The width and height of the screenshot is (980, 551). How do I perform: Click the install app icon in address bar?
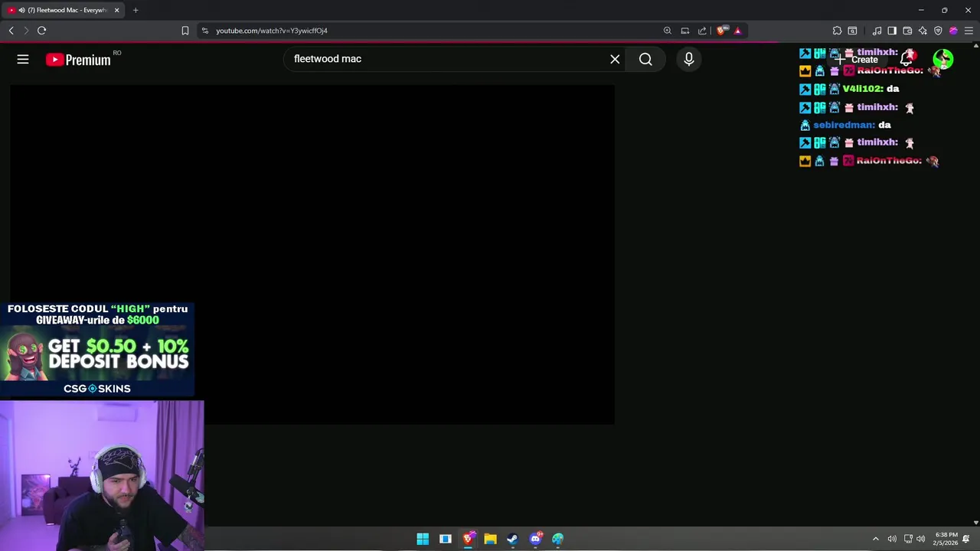pos(685,31)
